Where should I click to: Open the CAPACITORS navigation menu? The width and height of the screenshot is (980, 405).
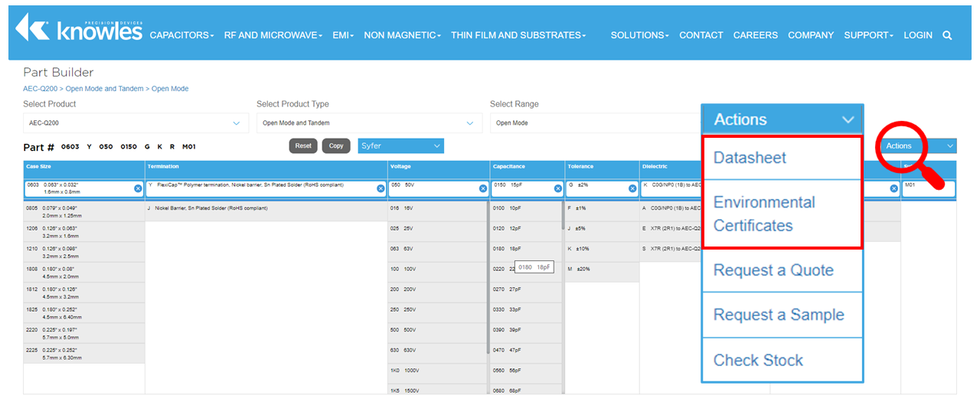[181, 35]
